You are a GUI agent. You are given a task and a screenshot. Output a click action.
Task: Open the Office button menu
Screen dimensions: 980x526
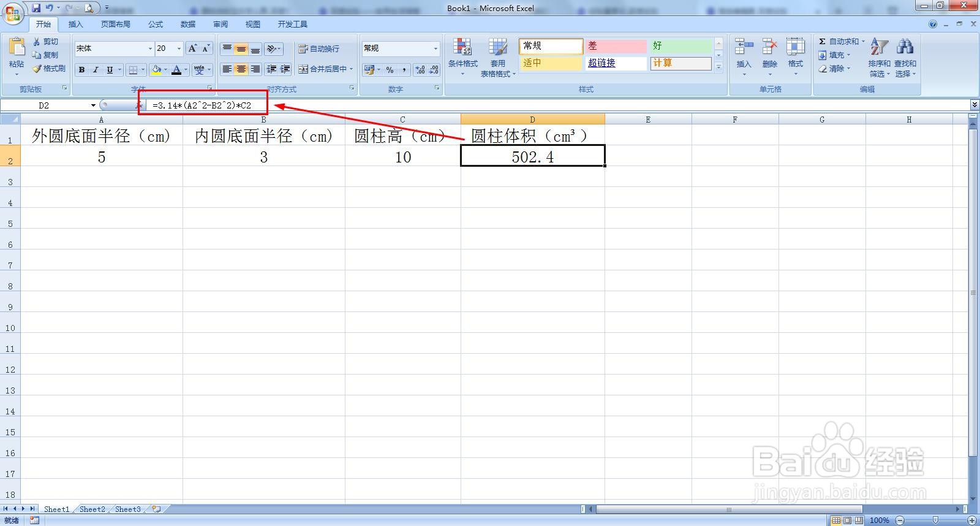(13, 12)
